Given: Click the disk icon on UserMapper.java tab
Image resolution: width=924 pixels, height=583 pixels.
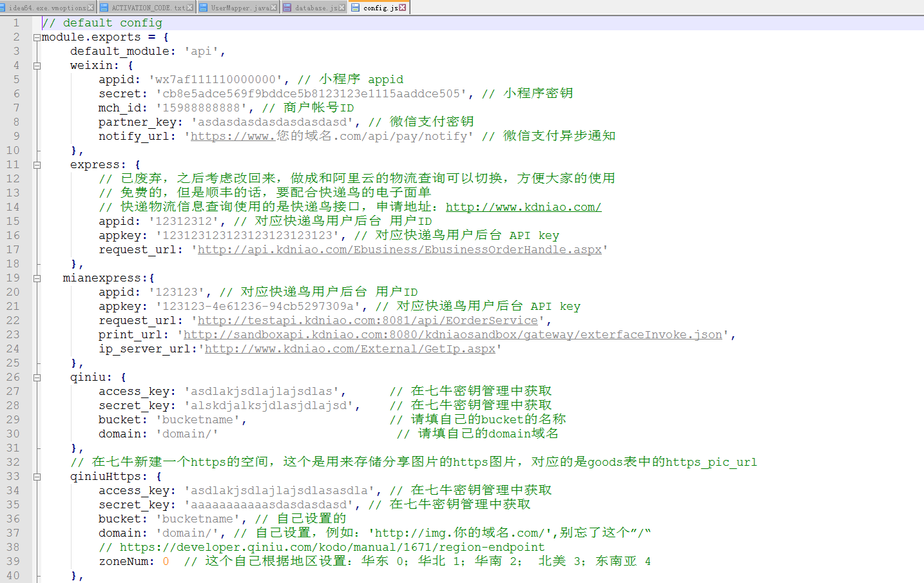Looking at the screenshot, I should tap(203, 8).
